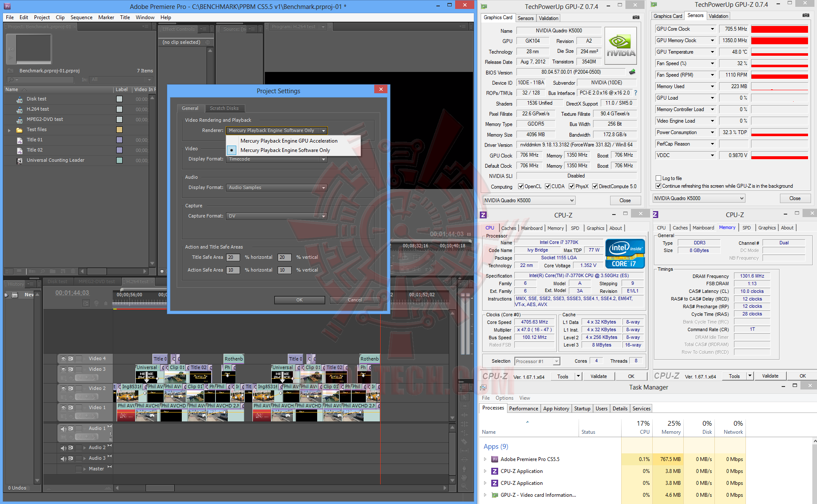The image size is (817, 504).
Task: Click the Test files bin folder icon
Action: point(20,130)
